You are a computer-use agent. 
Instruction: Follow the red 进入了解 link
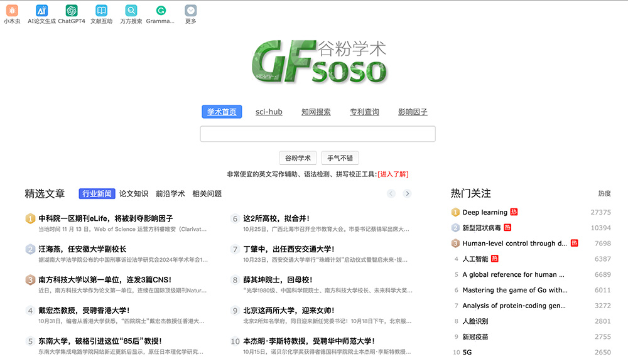pyautogui.click(x=392, y=174)
